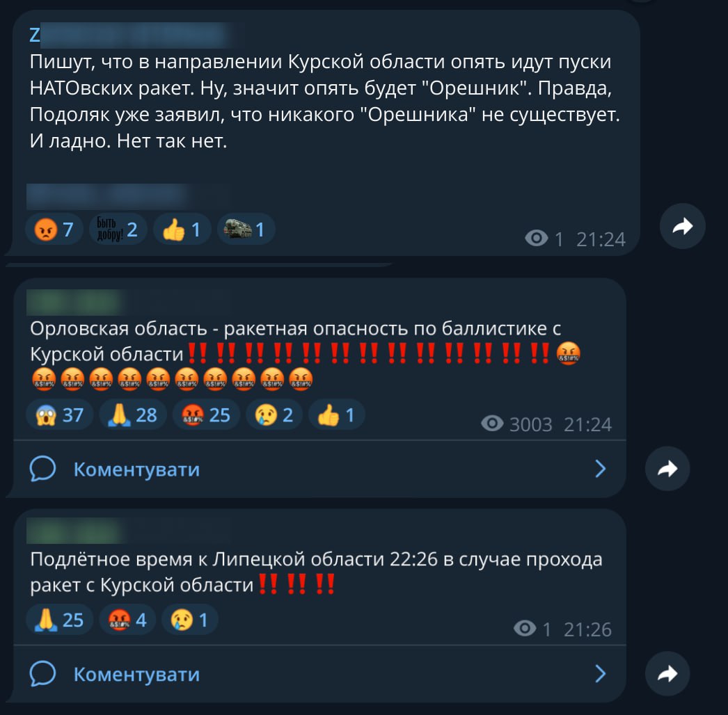Screen dimensions: 728x715
Task: Open blurred channel name starting with Z
Action: (130, 35)
